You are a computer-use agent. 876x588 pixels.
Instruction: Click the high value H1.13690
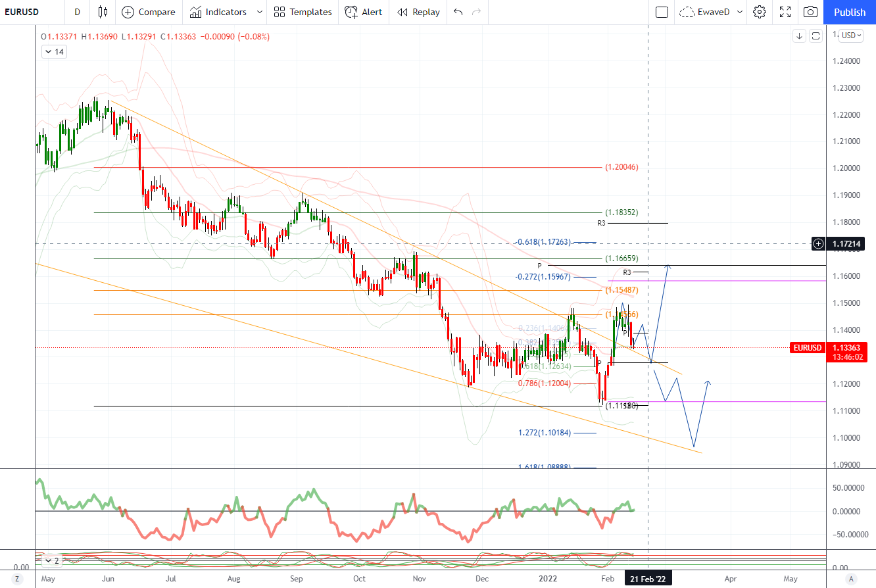pos(99,37)
